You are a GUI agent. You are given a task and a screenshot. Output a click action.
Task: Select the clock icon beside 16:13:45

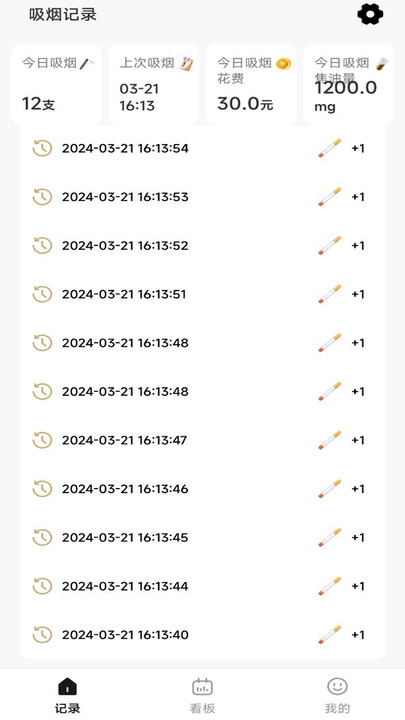(x=42, y=538)
